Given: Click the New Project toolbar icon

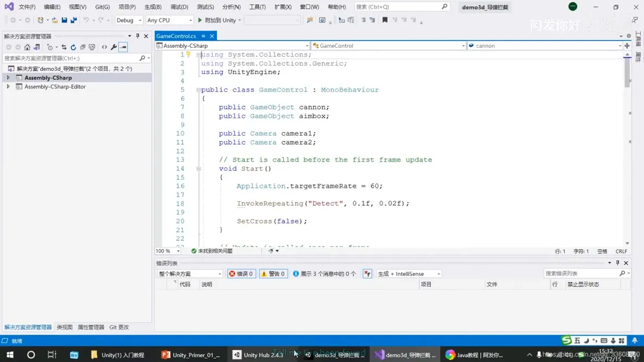Looking at the screenshot, I should tap(40, 20).
